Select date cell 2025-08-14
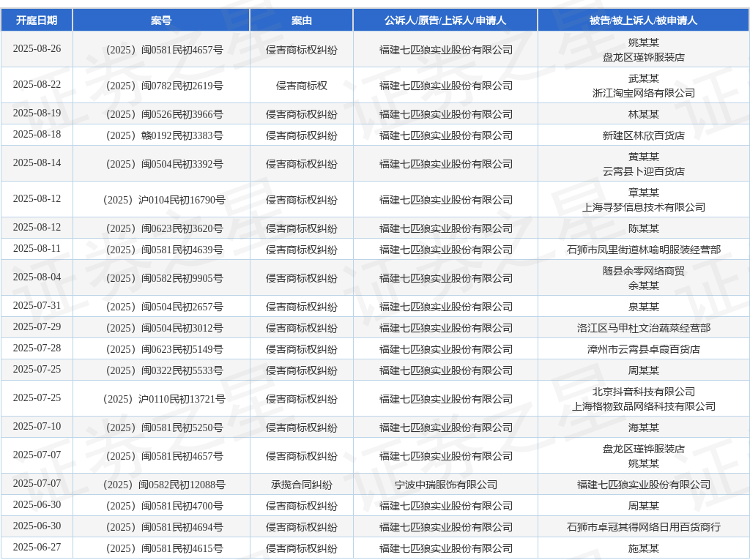The height and width of the screenshot is (560, 750). pos(37,163)
